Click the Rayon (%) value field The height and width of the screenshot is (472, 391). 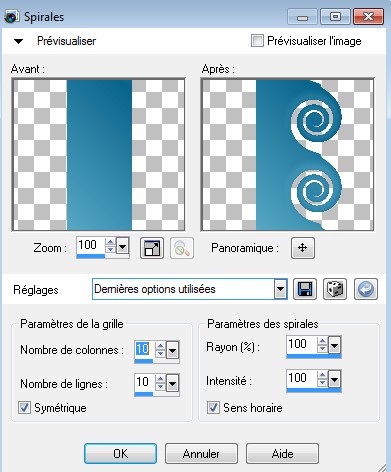point(301,344)
